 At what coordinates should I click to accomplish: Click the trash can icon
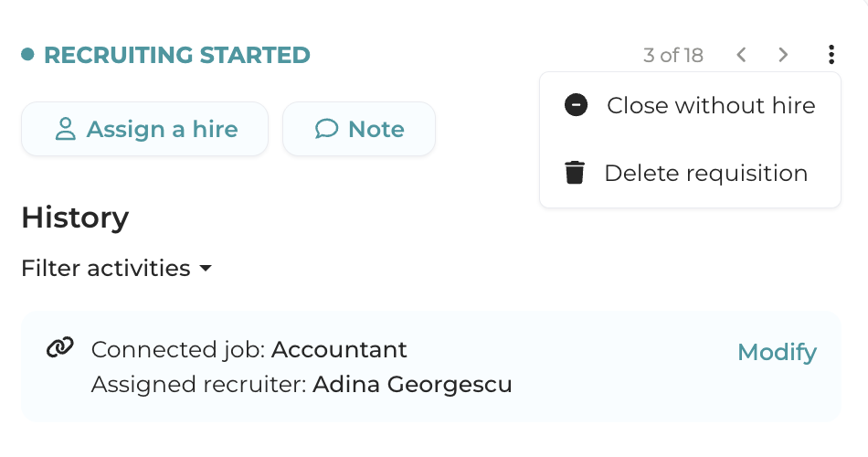pos(575,173)
